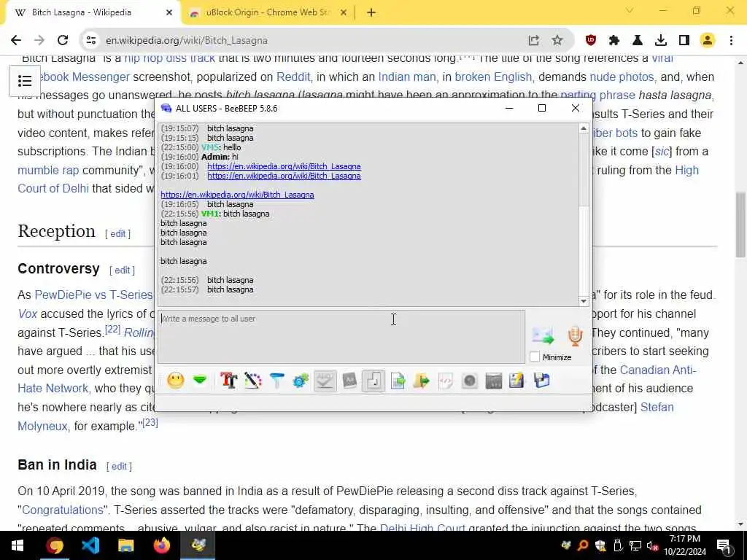Bookmark this page with the star icon
The width and height of the screenshot is (747, 560).
(557, 41)
